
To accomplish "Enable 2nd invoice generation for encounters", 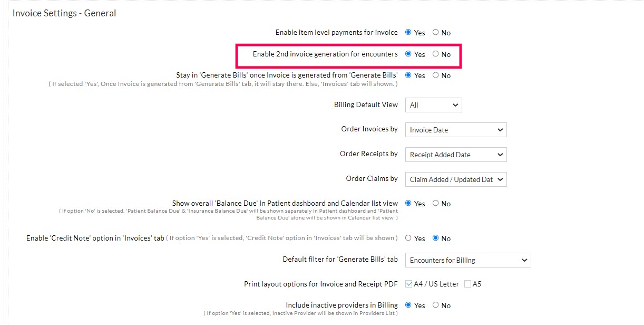I will tap(407, 54).
